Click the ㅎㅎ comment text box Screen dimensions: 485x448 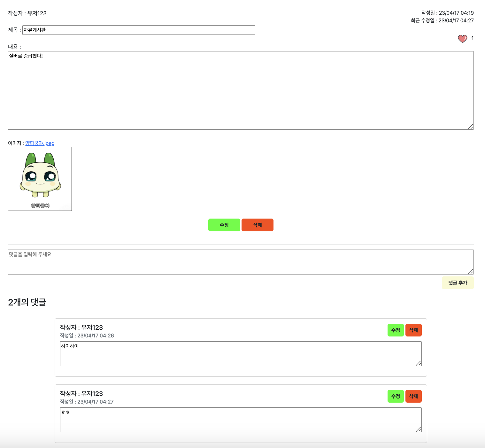[241, 420]
